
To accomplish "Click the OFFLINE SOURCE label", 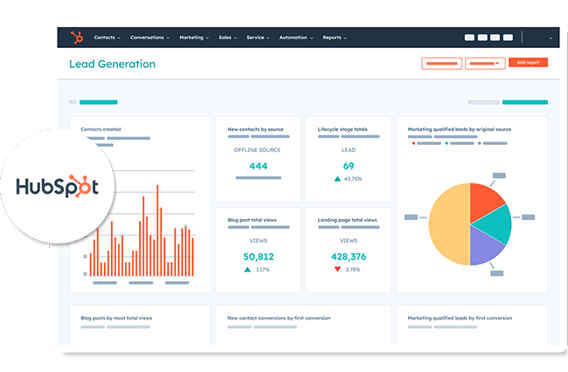I will pos(257,150).
